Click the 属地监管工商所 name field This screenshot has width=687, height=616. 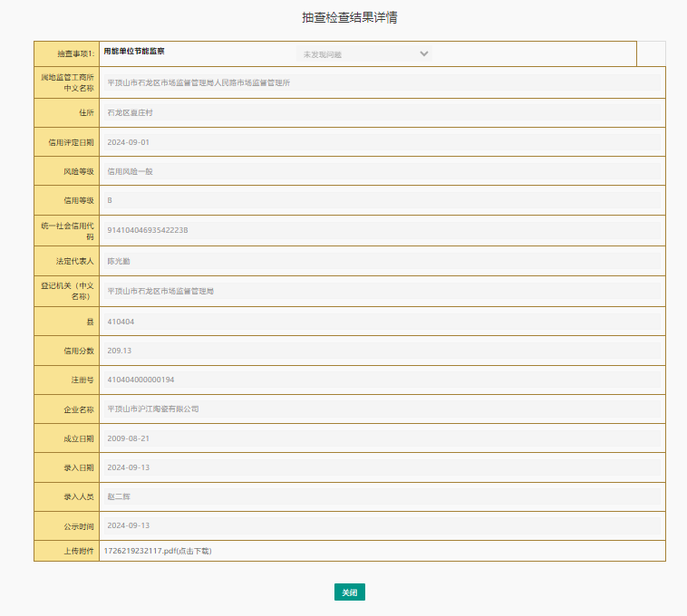click(x=382, y=82)
